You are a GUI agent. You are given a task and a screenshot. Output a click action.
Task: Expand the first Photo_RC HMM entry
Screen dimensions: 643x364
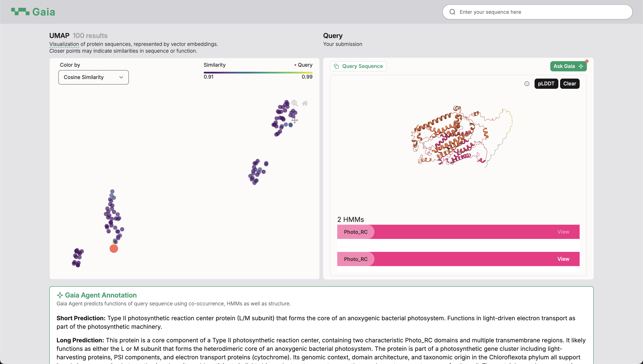pyautogui.click(x=356, y=232)
